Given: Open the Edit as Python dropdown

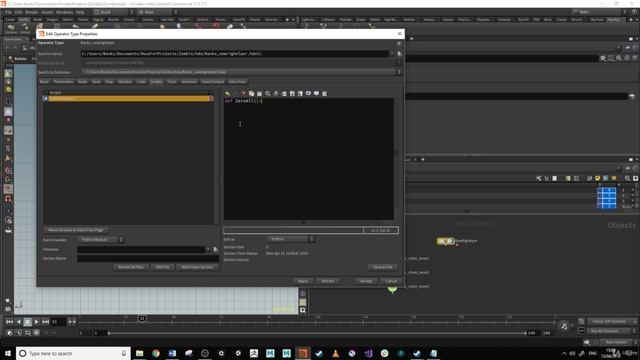Looking at the screenshot, I should [291, 239].
